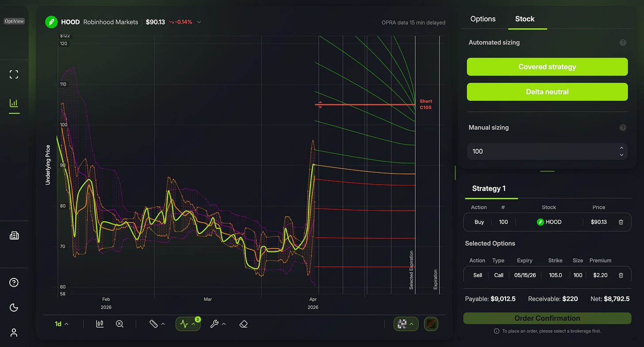Click the info icon beside brokerage notice
644x347 pixels.
point(497,331)
